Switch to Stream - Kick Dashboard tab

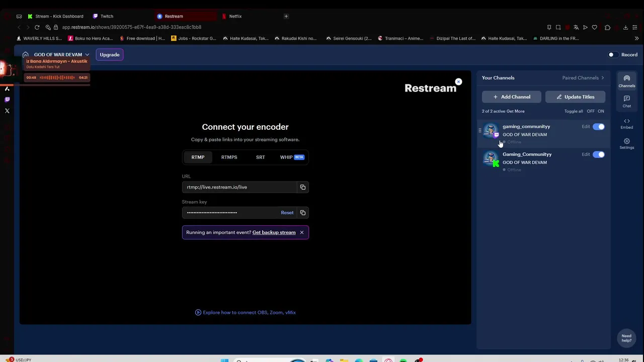tap(55, 16)
